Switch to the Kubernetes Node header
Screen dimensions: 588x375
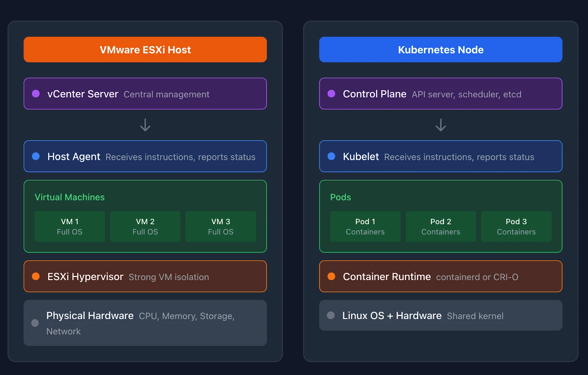point(441,50)
